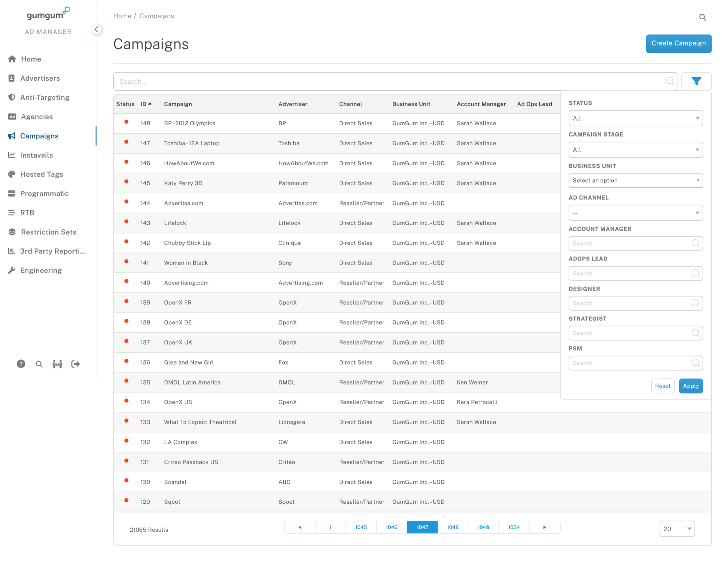
Task: Open Instavails in the sidebar menu
Action: click(36, 155)
